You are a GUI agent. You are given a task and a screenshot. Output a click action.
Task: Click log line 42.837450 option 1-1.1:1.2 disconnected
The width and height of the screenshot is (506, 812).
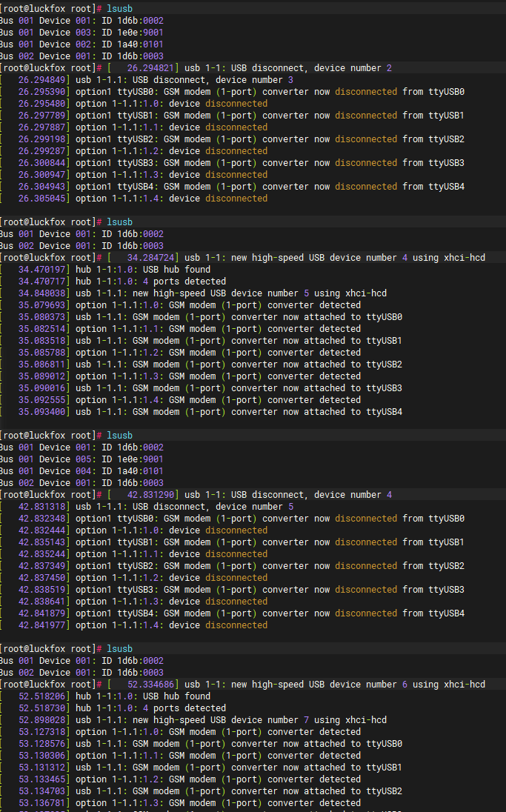(x=134, y=579)
